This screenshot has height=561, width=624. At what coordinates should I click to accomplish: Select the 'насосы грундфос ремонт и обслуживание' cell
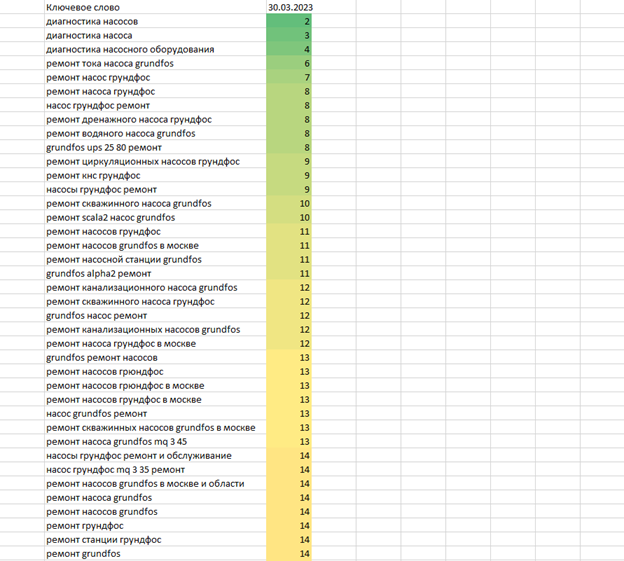[x=155, y=456]
